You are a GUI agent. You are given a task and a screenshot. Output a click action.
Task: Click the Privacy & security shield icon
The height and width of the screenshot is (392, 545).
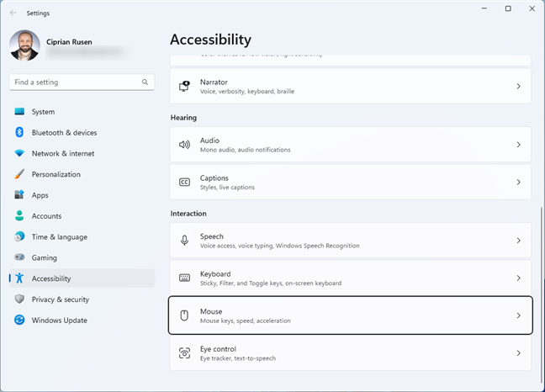point(19,299)
